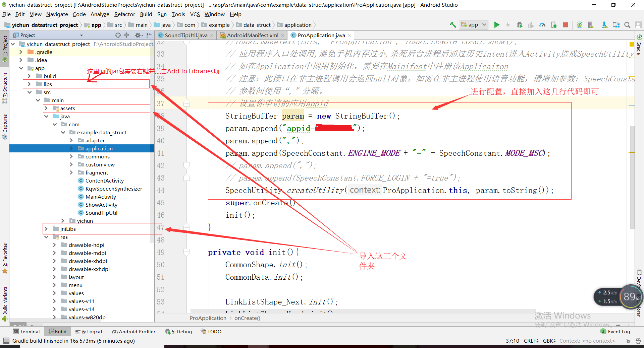Expand the libs folder
Screen dimensions: 644x348
coord(29,84)
